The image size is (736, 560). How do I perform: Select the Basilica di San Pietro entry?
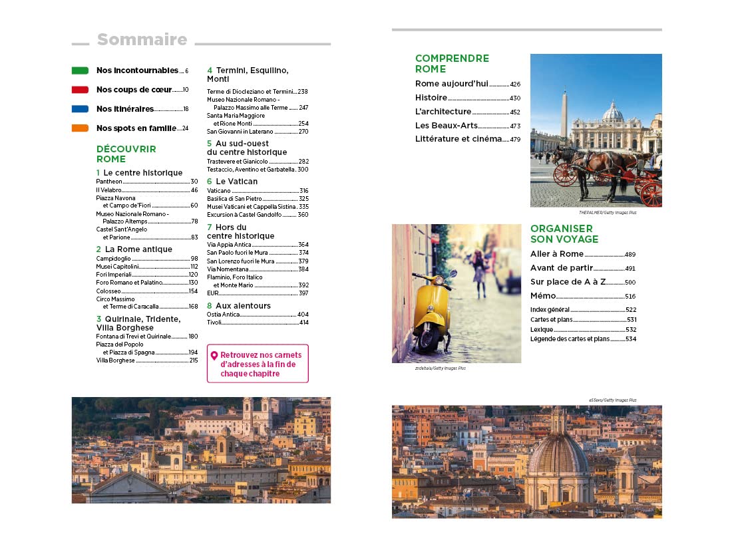[258, 199]
